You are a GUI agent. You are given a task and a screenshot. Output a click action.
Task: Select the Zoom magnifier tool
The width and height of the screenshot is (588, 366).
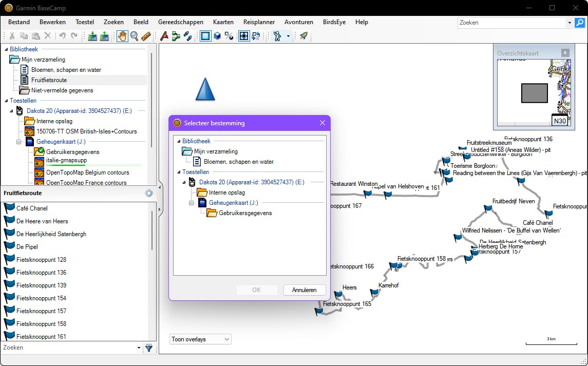click(134, 36)
